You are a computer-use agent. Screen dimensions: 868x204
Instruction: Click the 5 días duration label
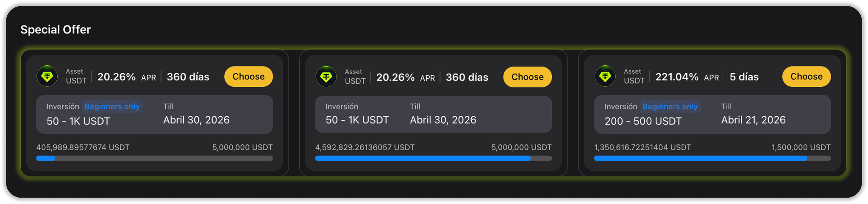(x=744, y=77)
